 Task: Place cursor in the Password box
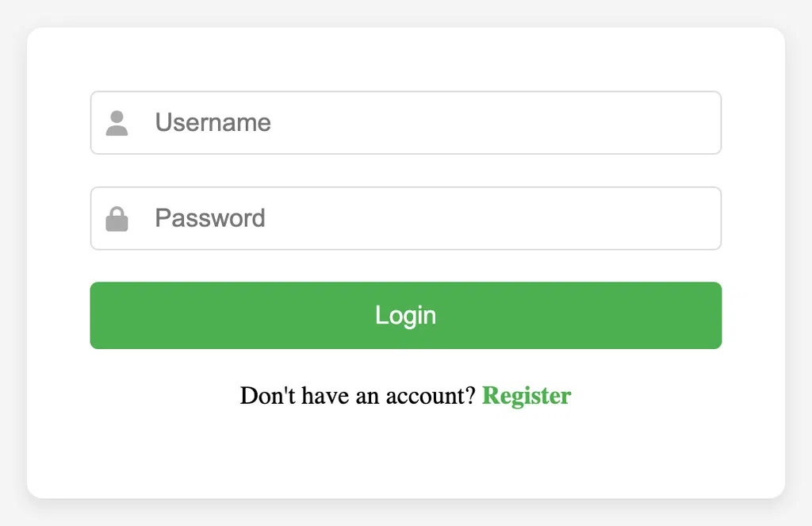pyautogui.click(x=406, y=218)
